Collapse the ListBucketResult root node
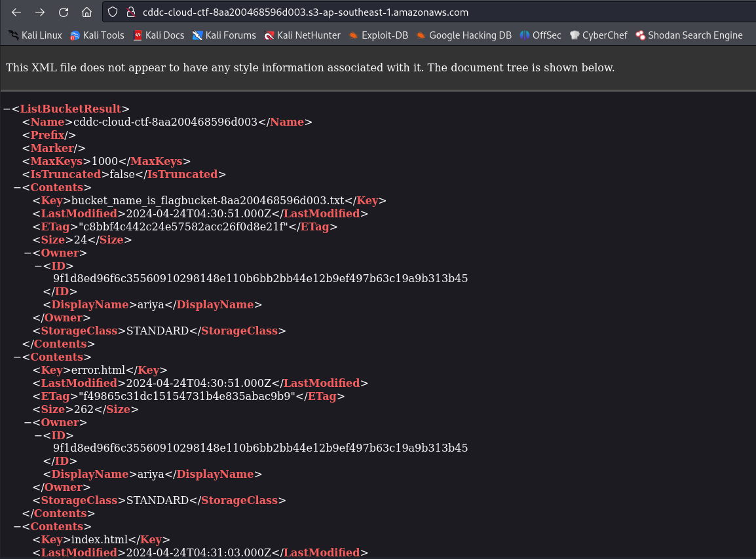Image resolution: width=756 pixels, height=559 pixels. [x=7, y=109]
